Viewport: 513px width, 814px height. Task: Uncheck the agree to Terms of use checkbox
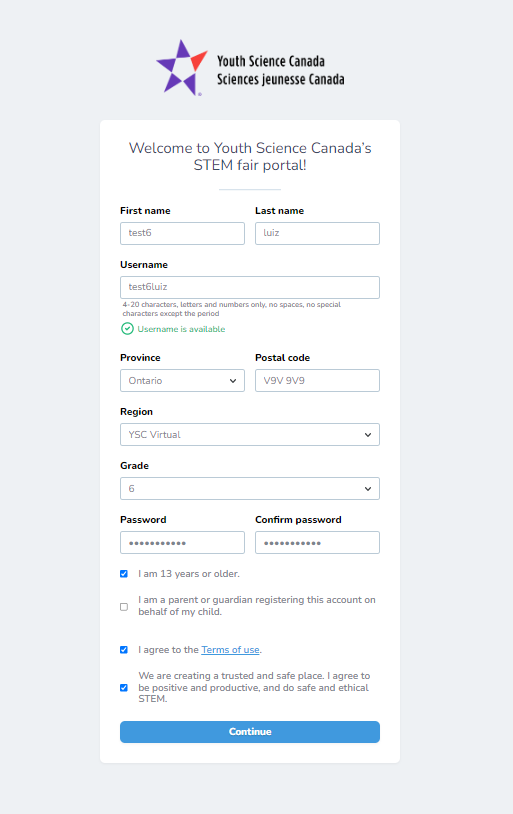pyautogui.click(x=124, y=649)
